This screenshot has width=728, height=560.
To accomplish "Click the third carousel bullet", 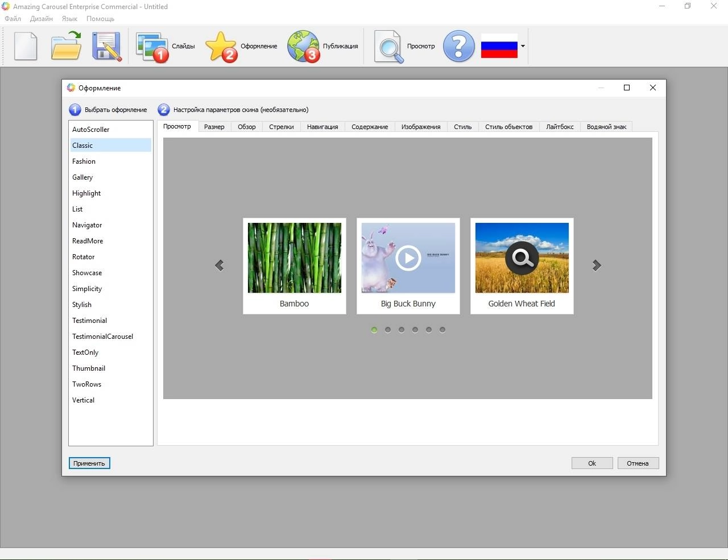I will click(x=402, y=330).
